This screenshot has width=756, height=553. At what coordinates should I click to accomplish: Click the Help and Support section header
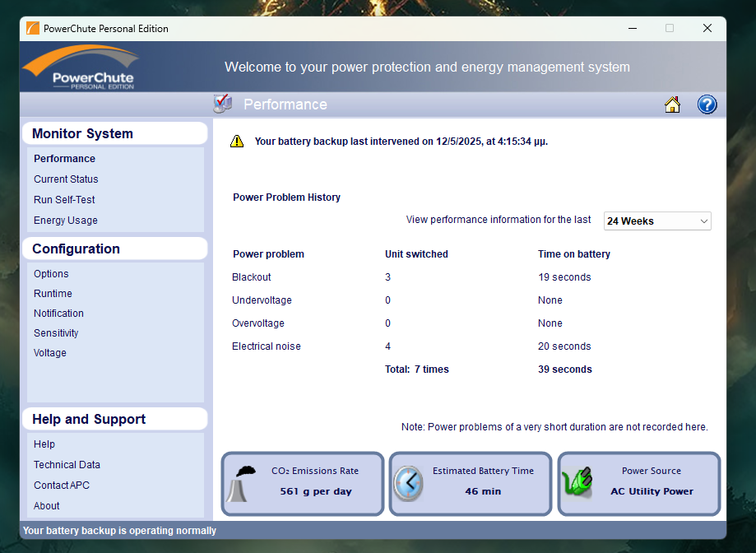point(114,419)
